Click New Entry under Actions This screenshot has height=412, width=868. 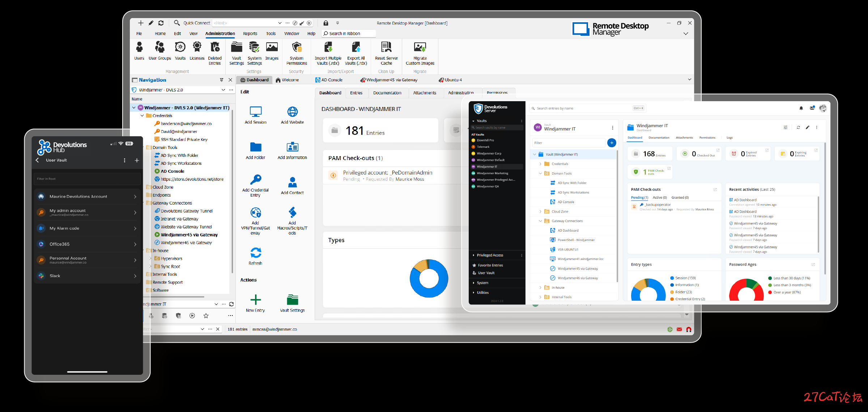click(x=255, y=304)
